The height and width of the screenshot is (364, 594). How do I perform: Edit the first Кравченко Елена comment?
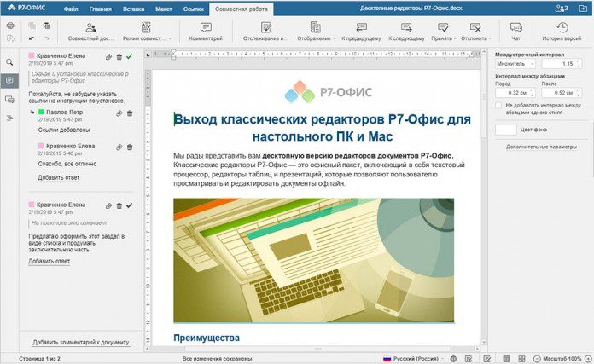pyautogui.click(x=108, y=57)
